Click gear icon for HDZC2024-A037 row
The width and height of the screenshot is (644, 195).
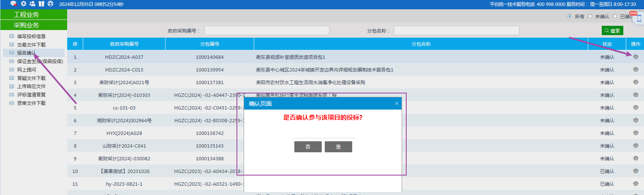click(636, 57)
